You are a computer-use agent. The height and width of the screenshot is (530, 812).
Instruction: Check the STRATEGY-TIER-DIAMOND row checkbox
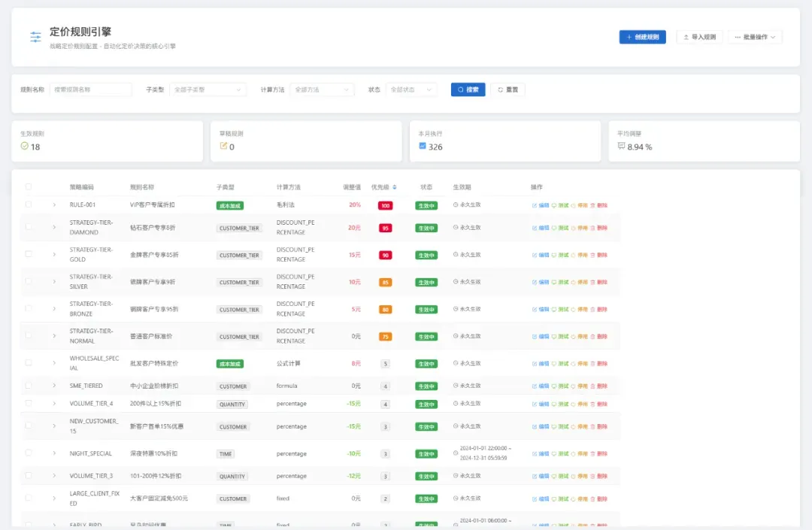pos(29,227)
